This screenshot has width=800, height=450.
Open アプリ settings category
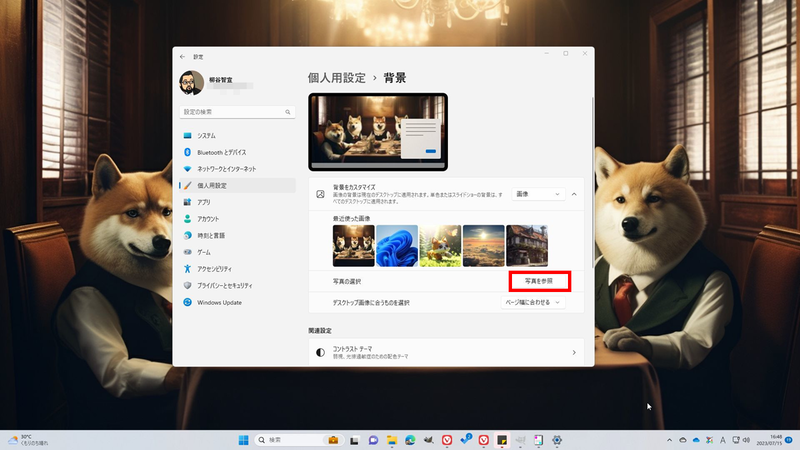[237, 202]
